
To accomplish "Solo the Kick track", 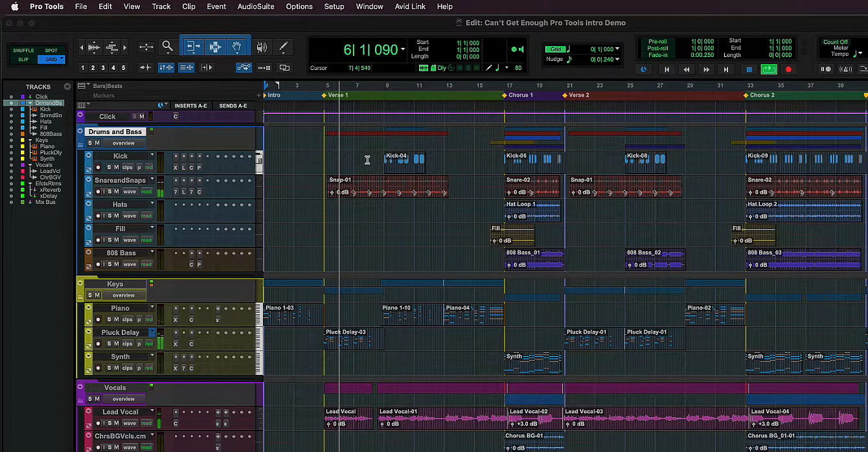I will (x=109, y=167).
